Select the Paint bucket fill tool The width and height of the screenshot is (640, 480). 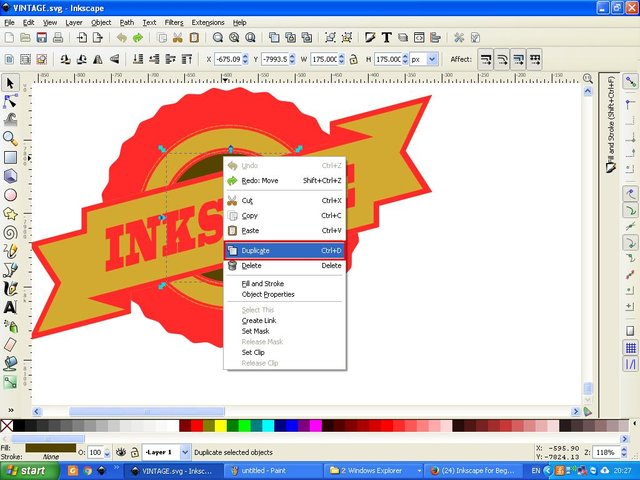click(x=10, y=363)
